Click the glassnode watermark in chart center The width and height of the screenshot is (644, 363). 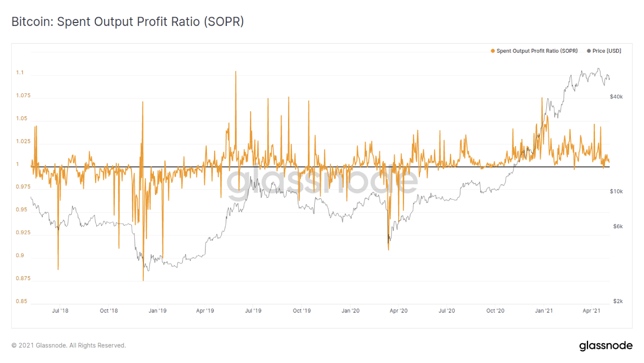click(322, 181)
